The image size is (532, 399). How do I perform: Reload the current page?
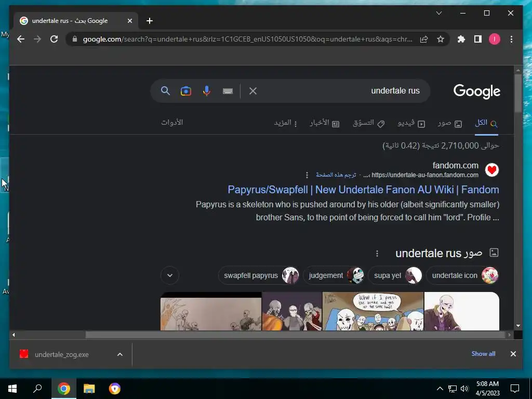click(54, 39)
